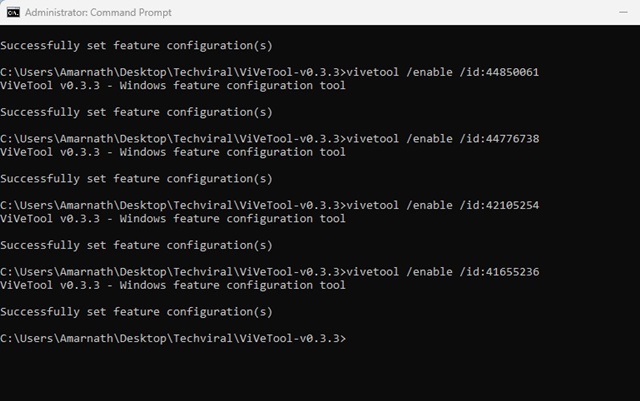The width and height of the screenshot is (640, 401).
Task: Click the command line with id:42105254
Action: point(269,205)
